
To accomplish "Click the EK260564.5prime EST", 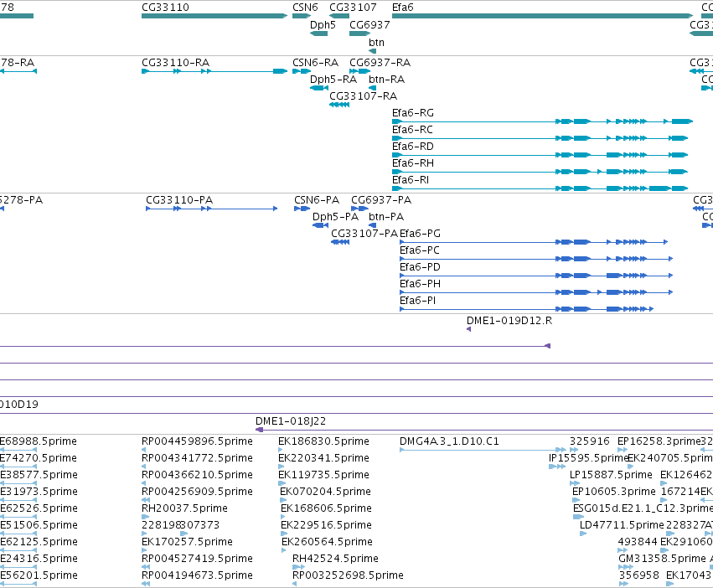I will [x=284, y=550].
